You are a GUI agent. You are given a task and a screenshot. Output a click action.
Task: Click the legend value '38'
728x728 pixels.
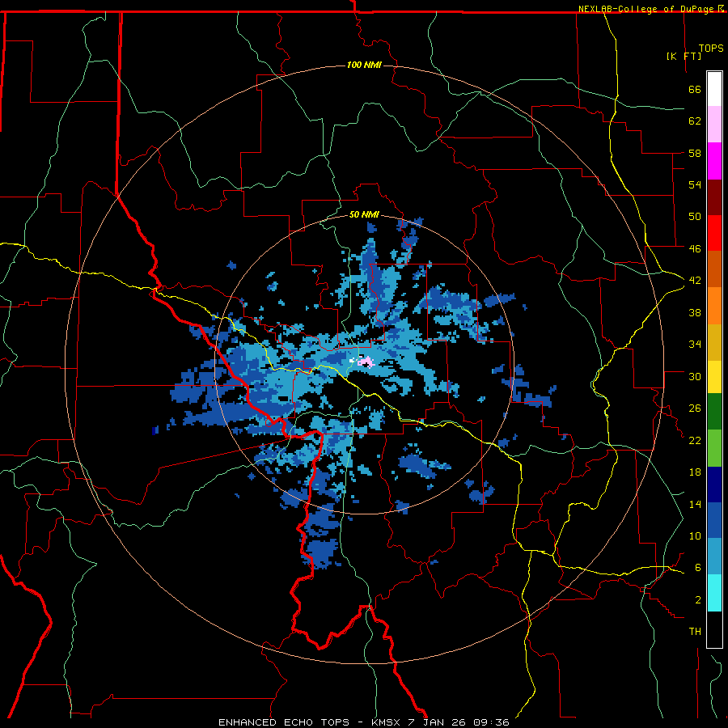coord(695,312)
